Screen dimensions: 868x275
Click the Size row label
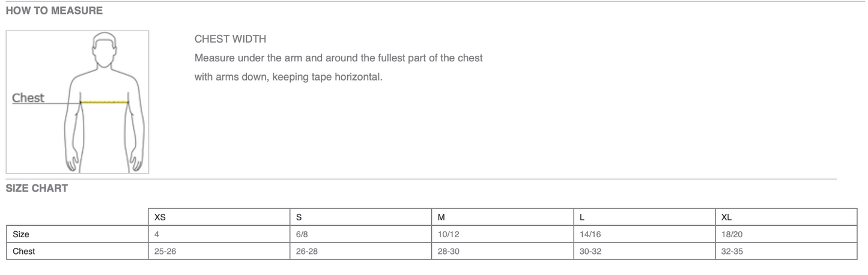pyautogui.click(x=21, y=234)
